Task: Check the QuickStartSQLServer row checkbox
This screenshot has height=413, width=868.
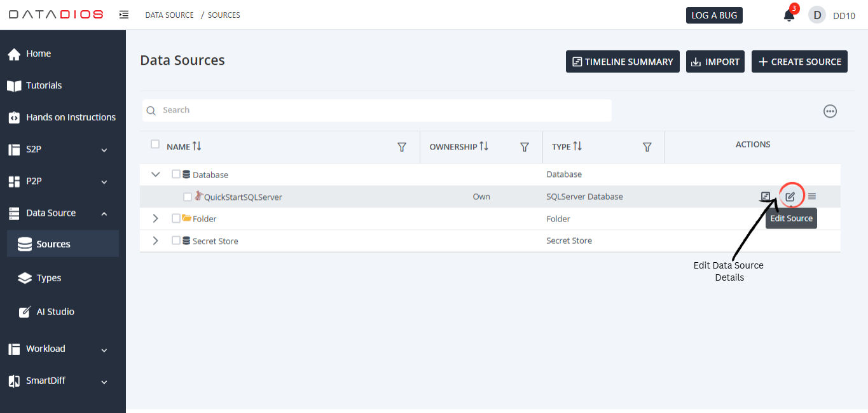Action: pos(188,197)
